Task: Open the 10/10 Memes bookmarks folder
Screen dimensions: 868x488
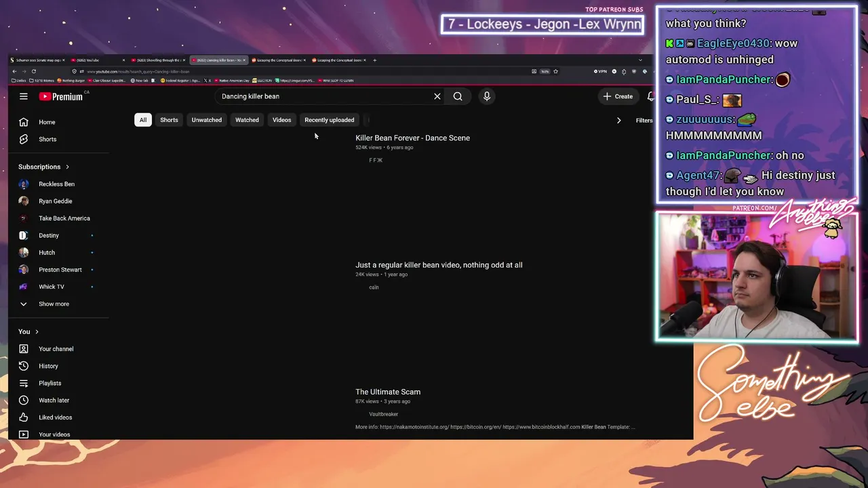Action: point(41,81)
